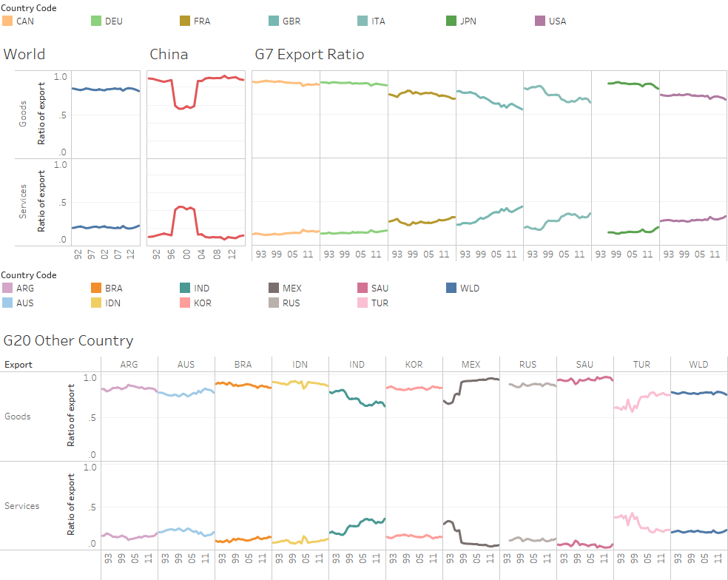
Task: Select the MEX column header in G20 chart
Action: [471, 364]
